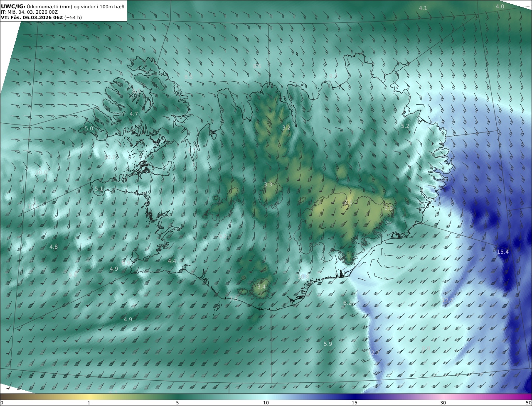Click the 15.4 value in the dark blue band

[503, 252]
